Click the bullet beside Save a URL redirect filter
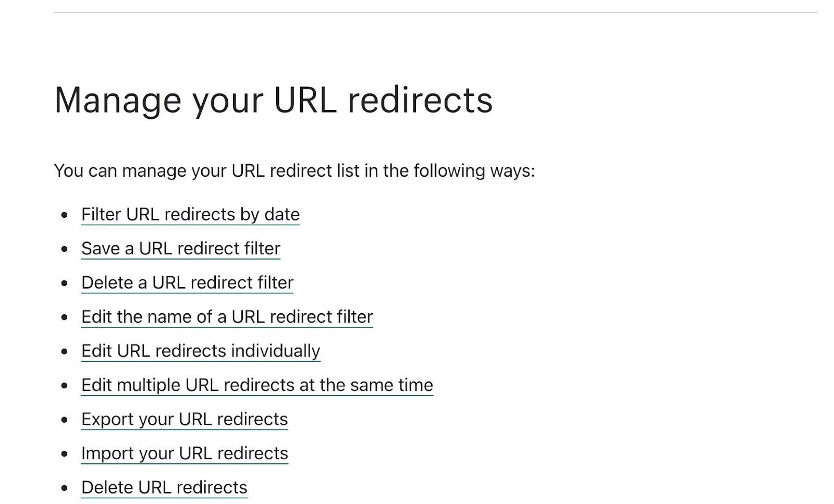 65,249
